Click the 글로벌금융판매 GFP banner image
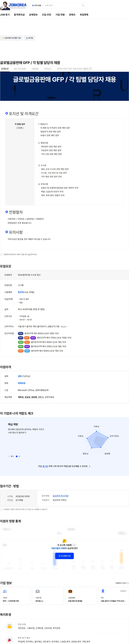This screenshot has height=644, width=129. pyautogui.click(x=64, y=86)
